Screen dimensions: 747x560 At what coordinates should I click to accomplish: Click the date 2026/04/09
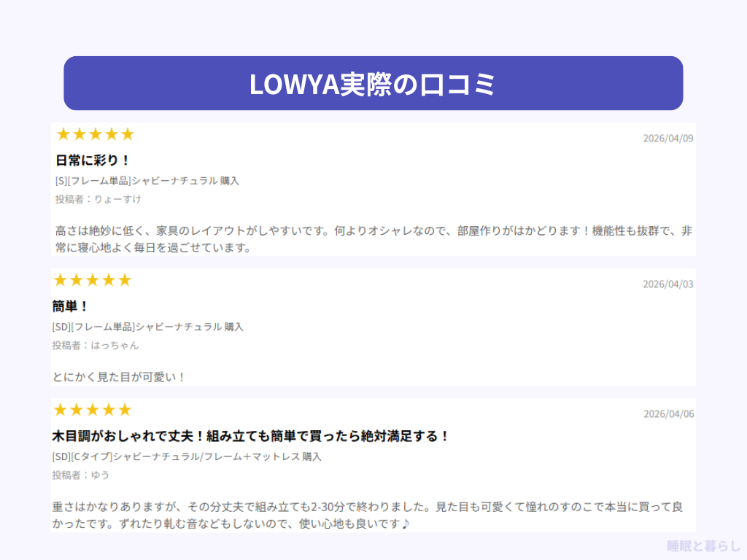click(668, 138)
